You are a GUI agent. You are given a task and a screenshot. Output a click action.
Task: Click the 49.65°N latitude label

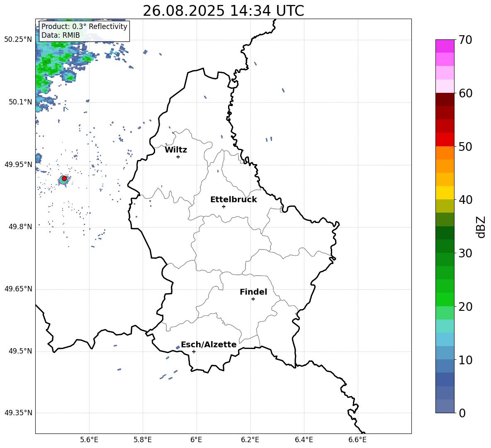point(18,288)
